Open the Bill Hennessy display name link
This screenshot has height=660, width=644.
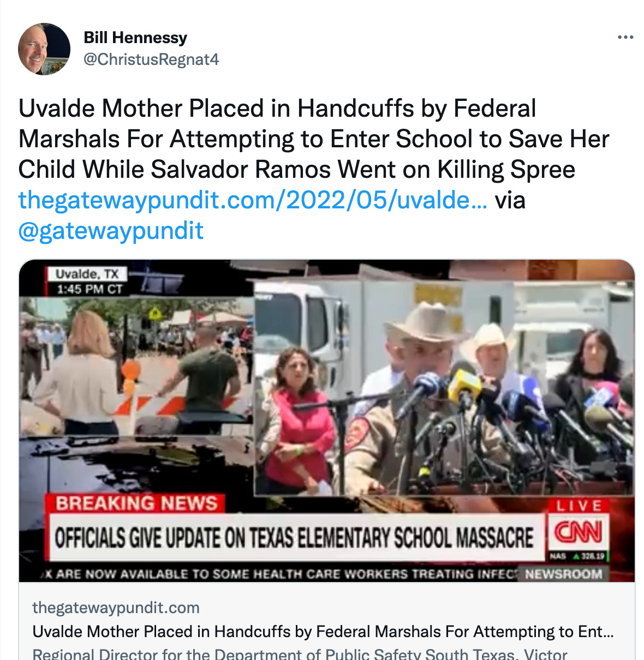[x=135, y=38]
